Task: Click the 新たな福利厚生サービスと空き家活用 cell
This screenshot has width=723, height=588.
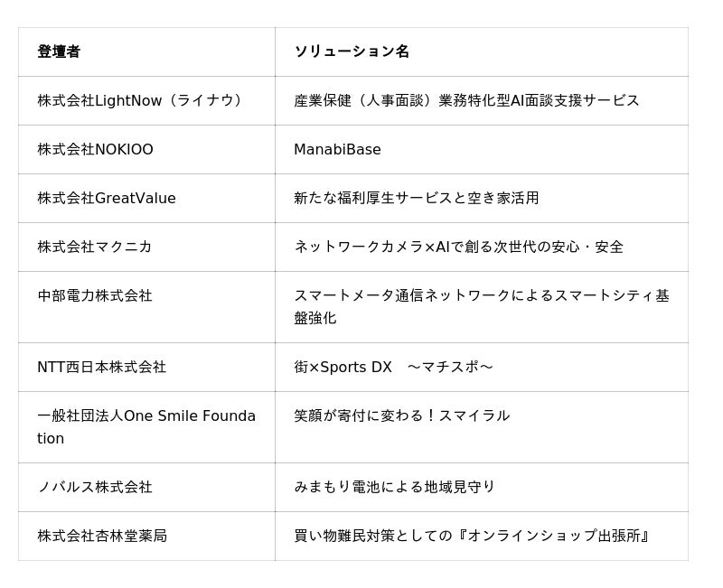Action: [x=416, y=198]
